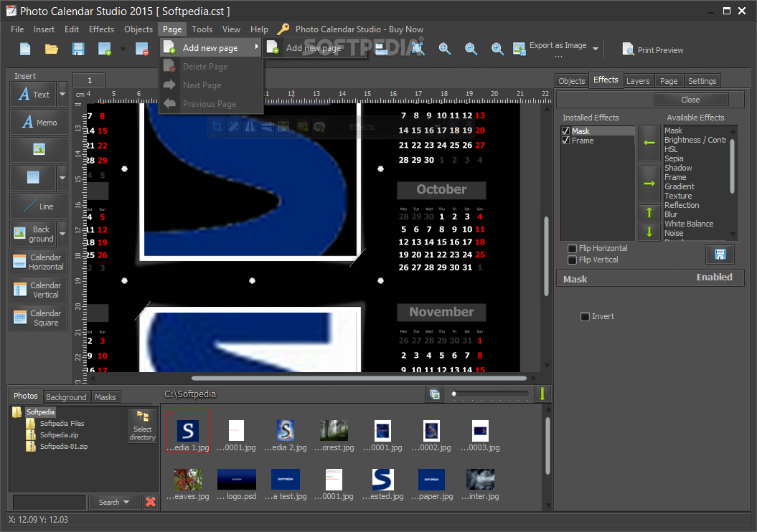757x532 pixels.
Task: Move effect down with green down arrow
Action: pos(649,232)
